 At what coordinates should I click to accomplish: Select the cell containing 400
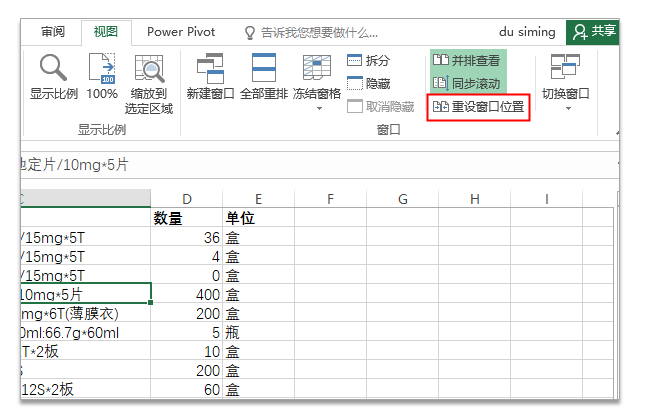(x=187, y=294)
